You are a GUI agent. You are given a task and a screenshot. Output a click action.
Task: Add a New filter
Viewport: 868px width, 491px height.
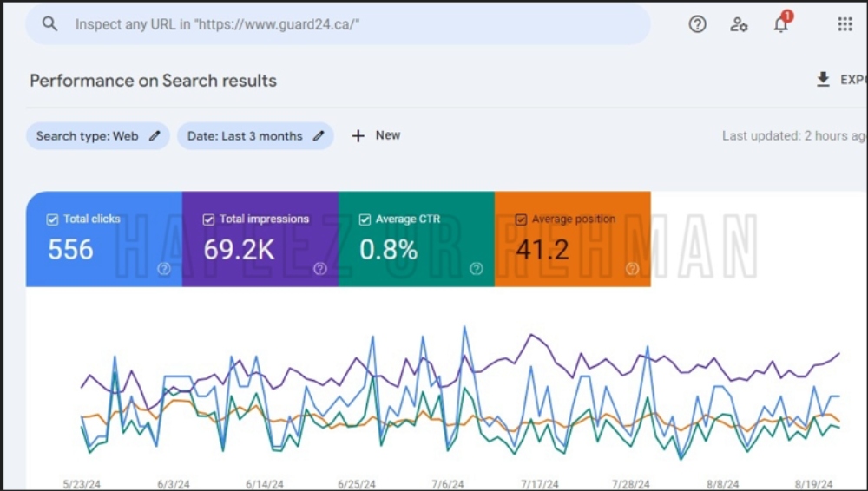376,135
